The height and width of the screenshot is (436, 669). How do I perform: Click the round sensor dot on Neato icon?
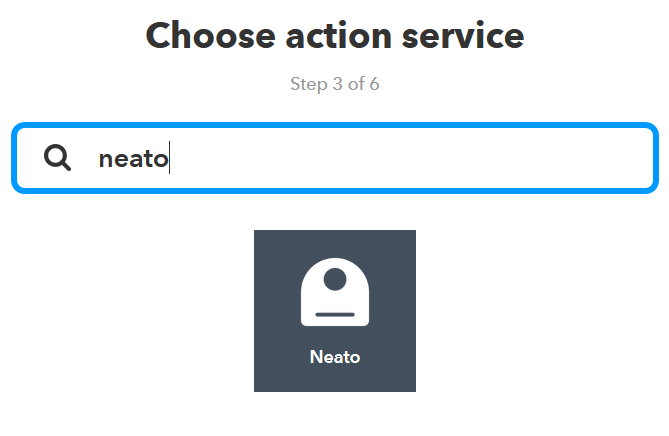click(335, 279)
